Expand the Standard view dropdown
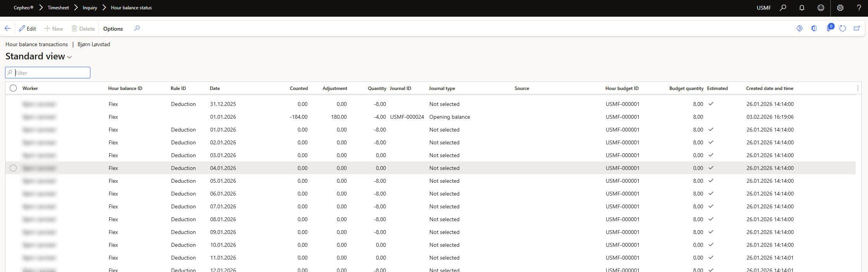This screenshot has height=272, width=868. (69, 57)
